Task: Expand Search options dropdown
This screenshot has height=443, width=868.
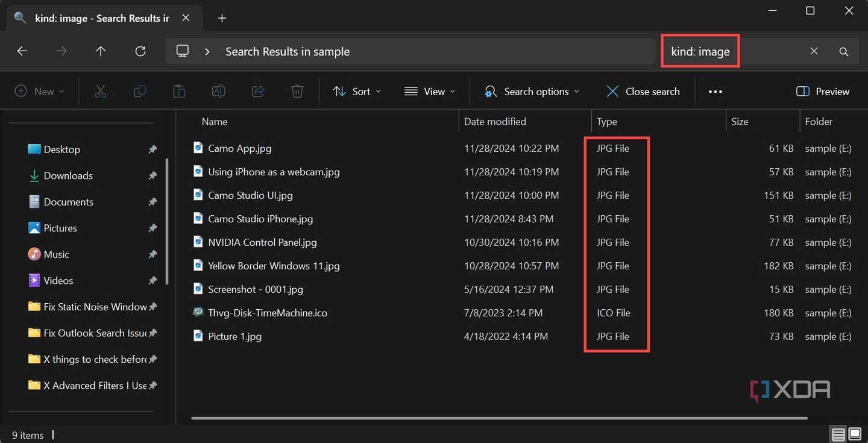Action: coord(532,92)
